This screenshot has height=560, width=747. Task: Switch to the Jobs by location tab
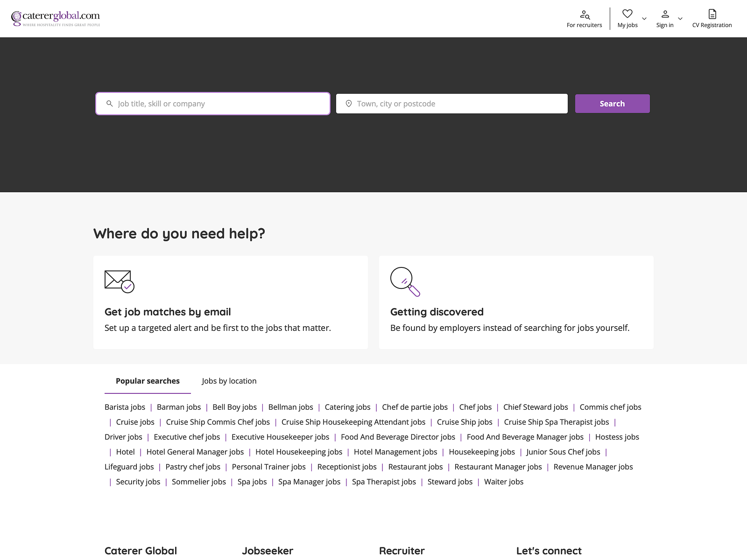(x=229, y=381)
